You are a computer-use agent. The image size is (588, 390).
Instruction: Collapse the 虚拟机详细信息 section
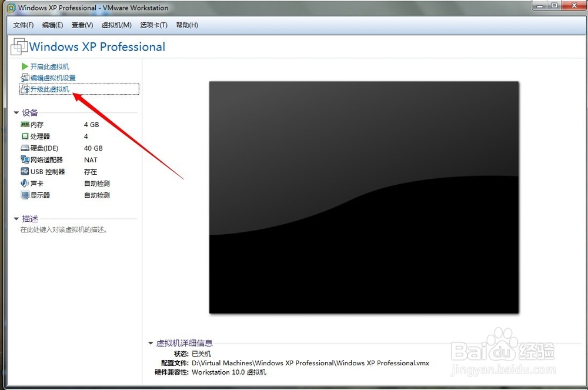click(x=151, y=343)
